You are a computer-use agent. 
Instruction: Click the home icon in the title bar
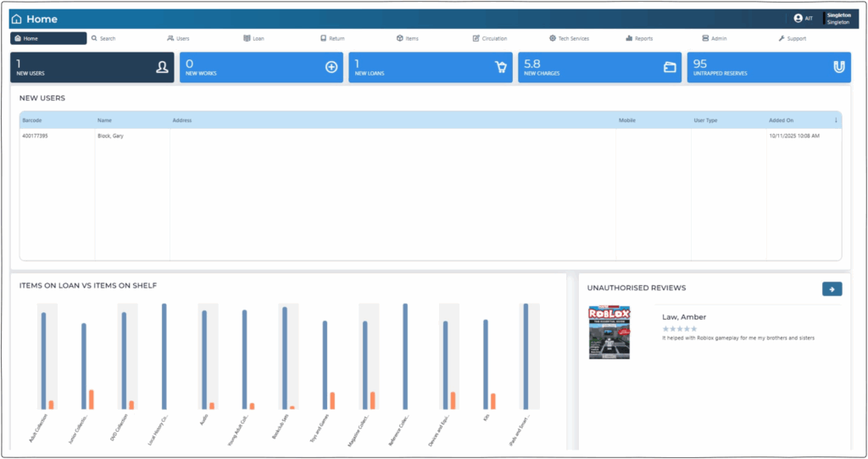[17, 19]
